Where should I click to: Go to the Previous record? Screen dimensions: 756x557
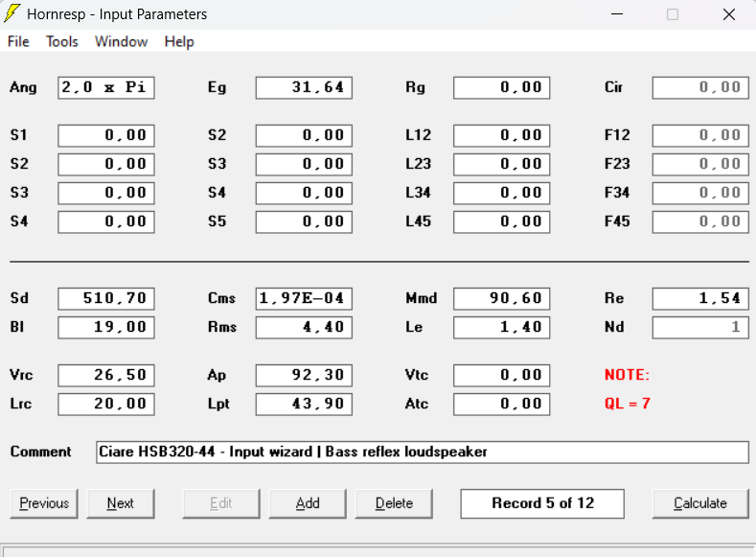tap(44, 503)
